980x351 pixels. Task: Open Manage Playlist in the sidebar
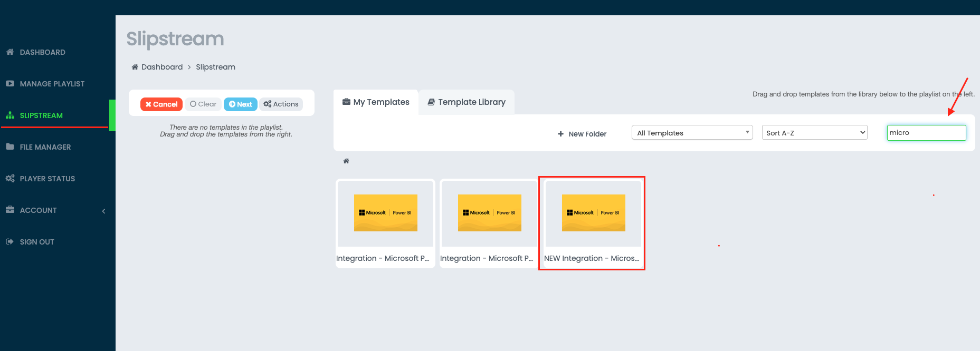click(58, 84)
